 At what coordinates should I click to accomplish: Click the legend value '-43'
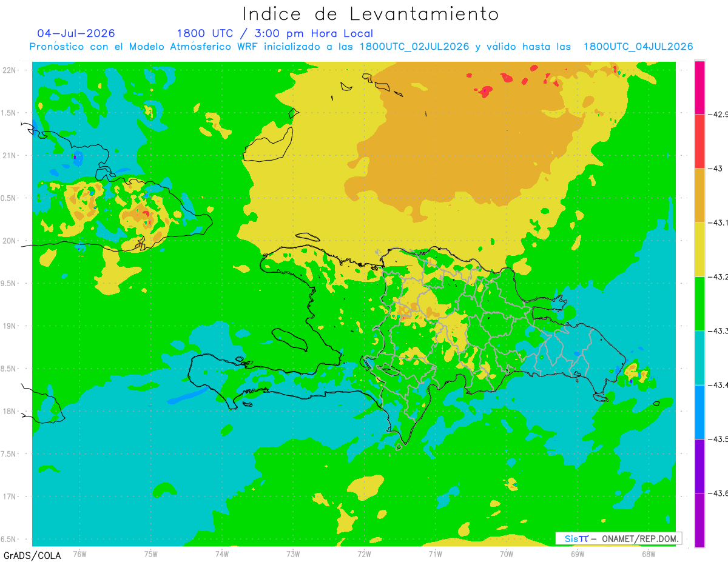tap(715, 169)
